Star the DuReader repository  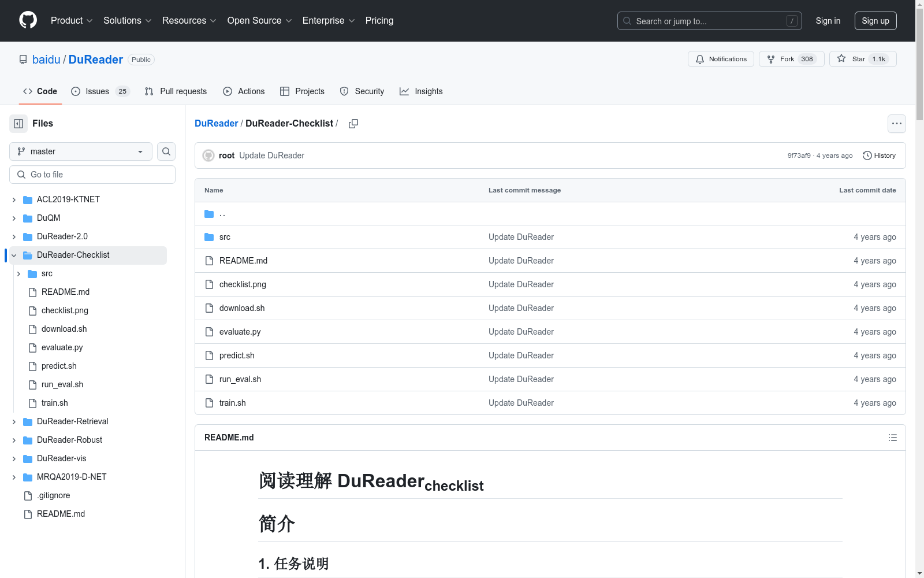click(863, 59)
